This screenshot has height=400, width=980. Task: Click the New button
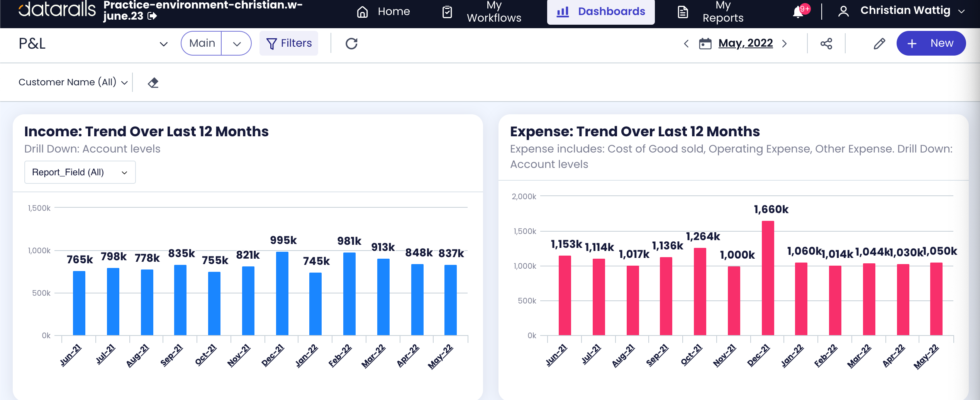pos(931,43)
